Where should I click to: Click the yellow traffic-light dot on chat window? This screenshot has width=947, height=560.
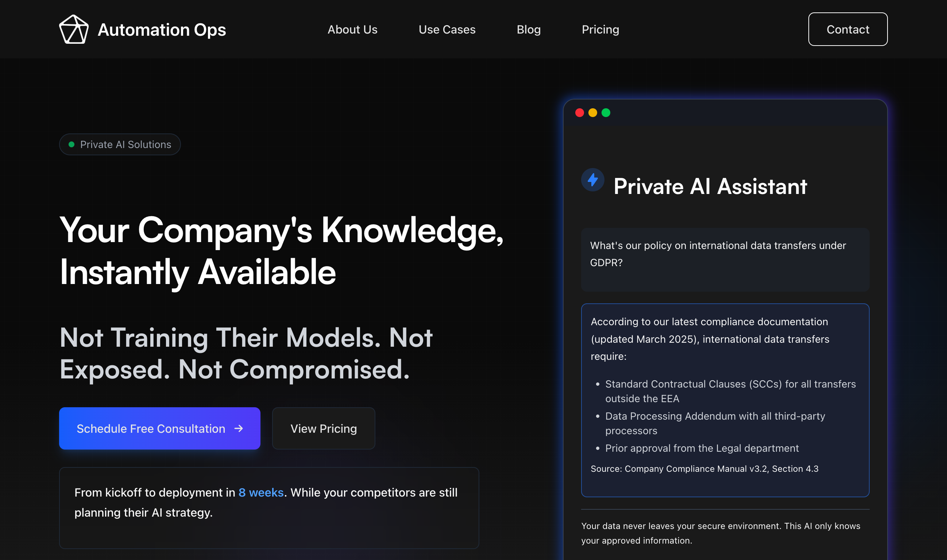(593, 112)
